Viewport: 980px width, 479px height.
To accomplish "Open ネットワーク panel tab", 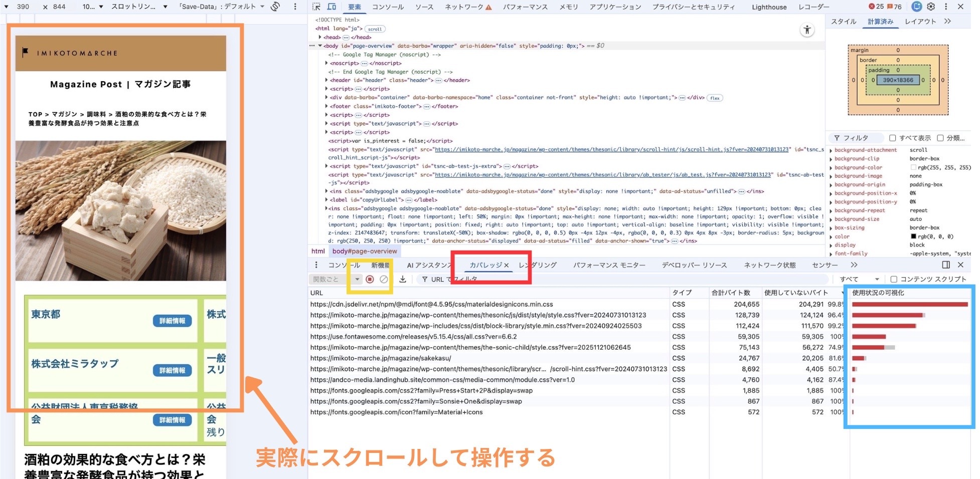I will (464, 7).
